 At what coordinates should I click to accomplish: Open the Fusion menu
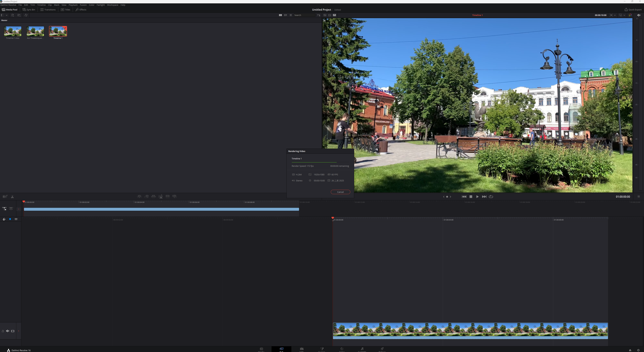coord(83,5)
